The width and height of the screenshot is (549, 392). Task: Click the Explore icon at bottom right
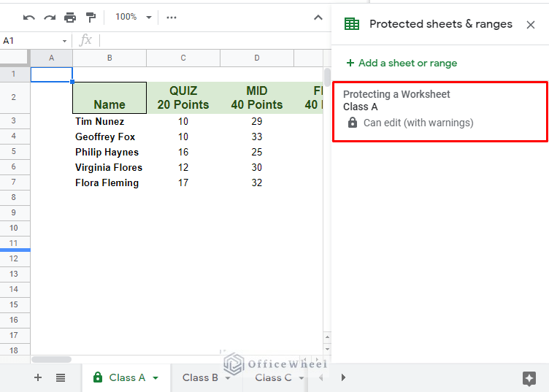tap(529, 377)
